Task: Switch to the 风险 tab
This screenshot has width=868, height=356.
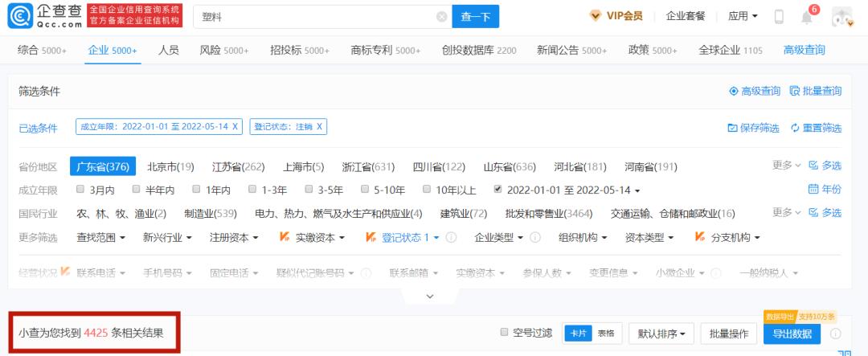Action: pyautogui.click(x=224, y=51)
